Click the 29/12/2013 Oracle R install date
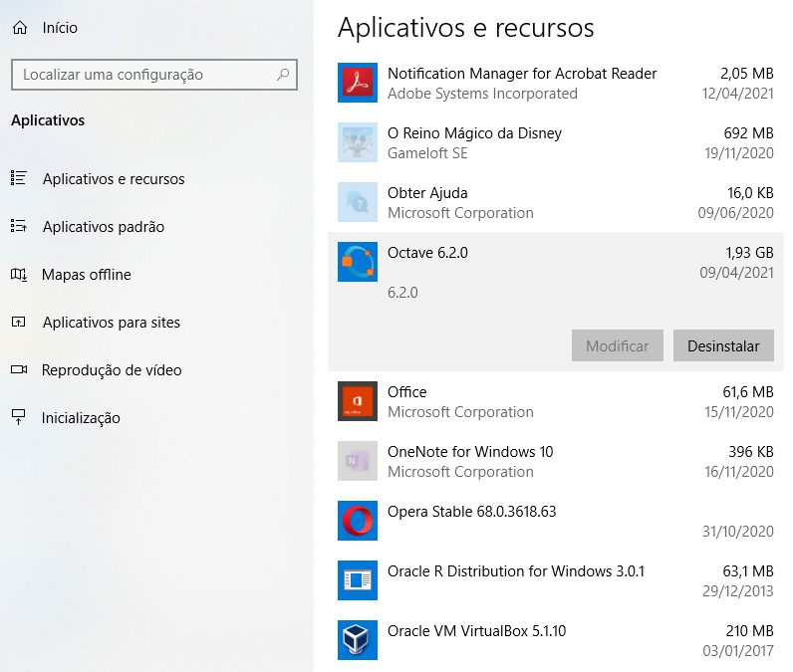 (x=738, y=591)
